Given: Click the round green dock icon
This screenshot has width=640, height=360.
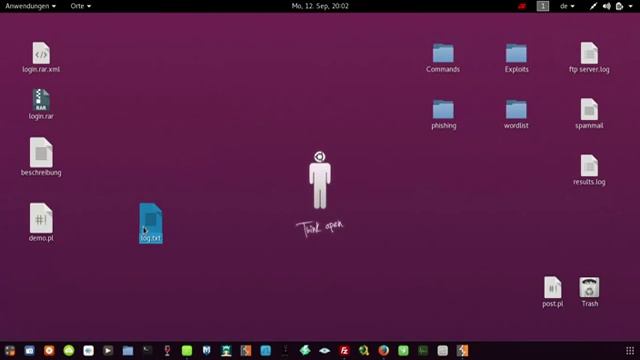Looking at the screenshot, I should coord(69,351).
